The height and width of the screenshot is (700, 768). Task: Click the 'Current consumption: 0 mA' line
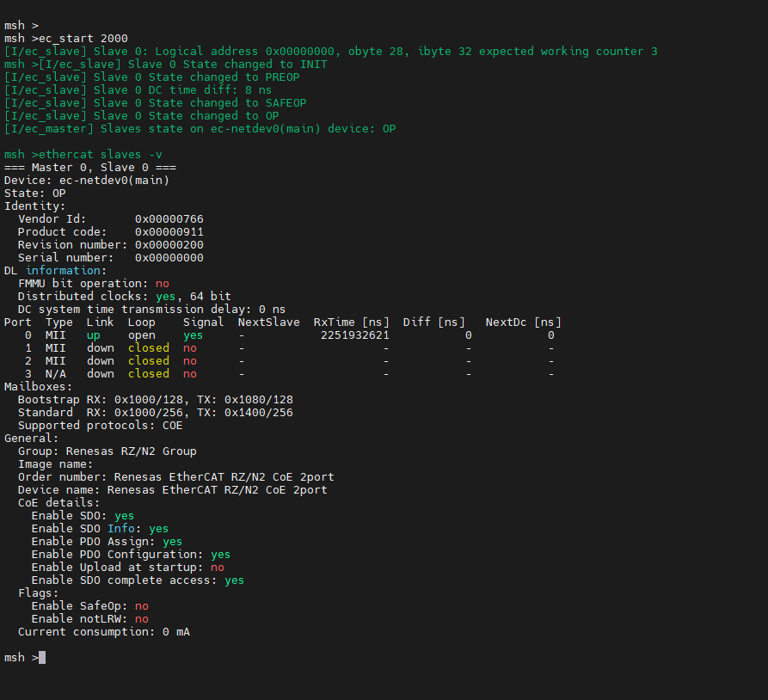coord(103,632)
